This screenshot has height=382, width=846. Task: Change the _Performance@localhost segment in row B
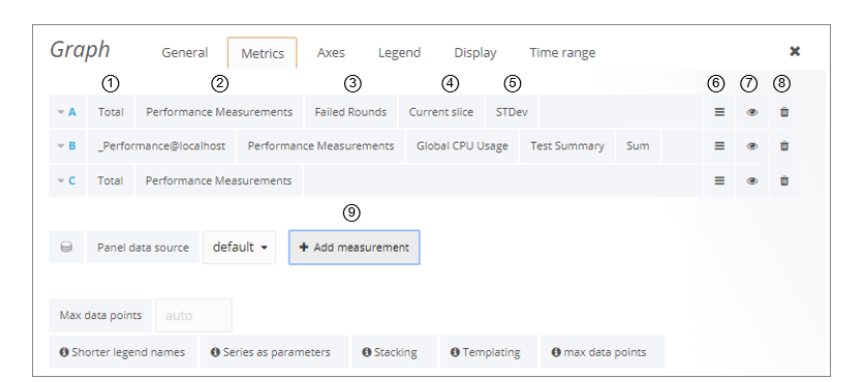tap(161, 146)
